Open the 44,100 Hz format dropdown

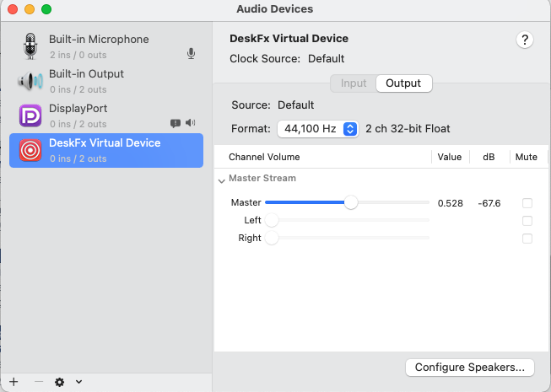(x=317, y=129)
